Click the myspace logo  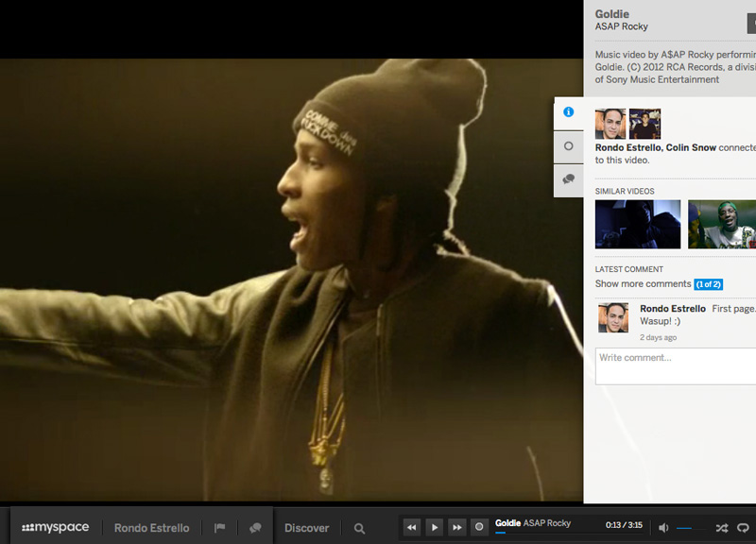tap(56, 528)
